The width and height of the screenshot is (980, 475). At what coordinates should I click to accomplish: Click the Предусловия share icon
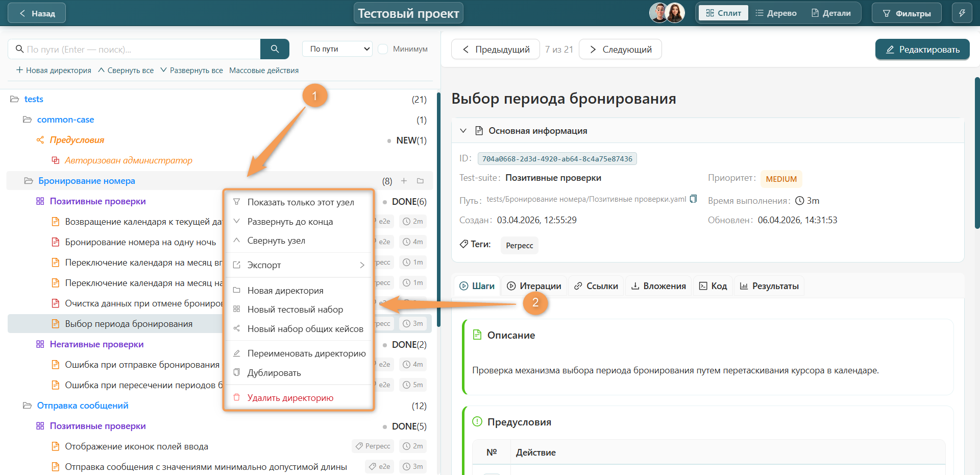point(40,140)
